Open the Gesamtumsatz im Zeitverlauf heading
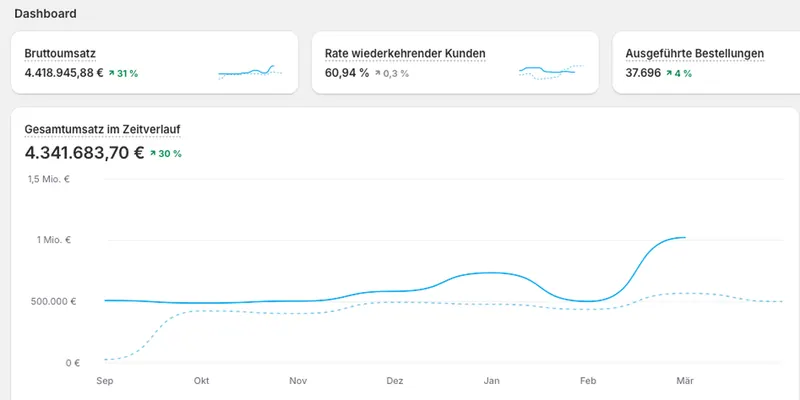This screenshot has width=800, height=400. (x=102, y=130)
